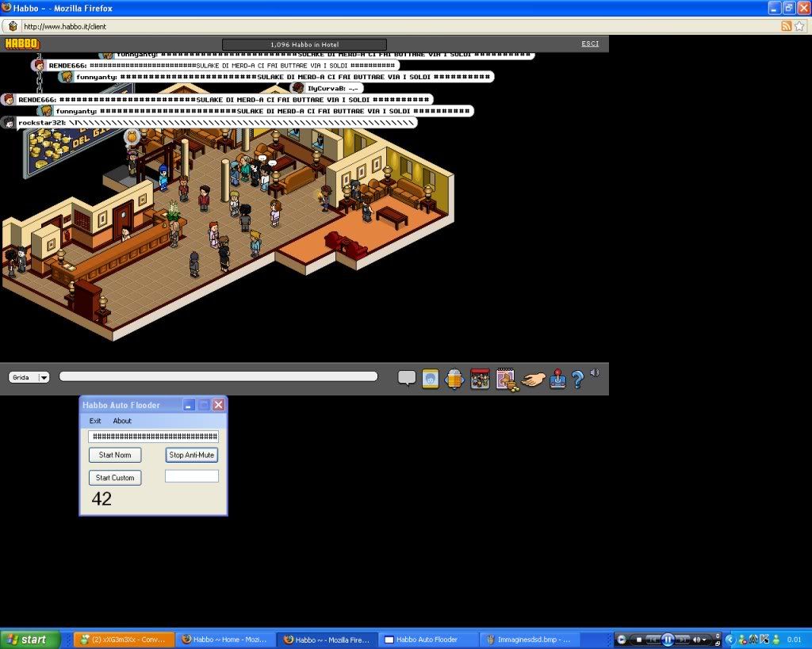Open the Habbo navigator icon
812x649 pixels.
coord(454,379)
